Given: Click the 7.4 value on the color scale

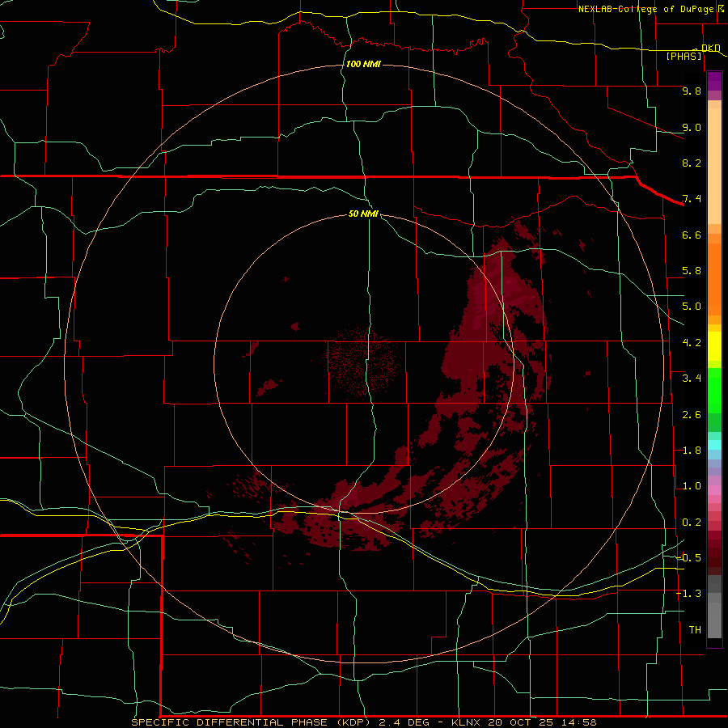Looking at the screenshot, I should tap(692, 199).
